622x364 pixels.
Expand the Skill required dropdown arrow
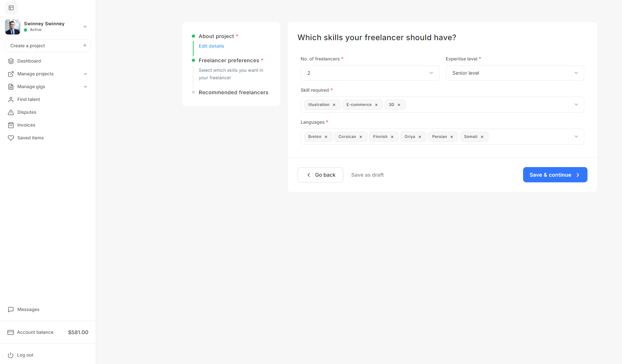(x=576, y=105)
